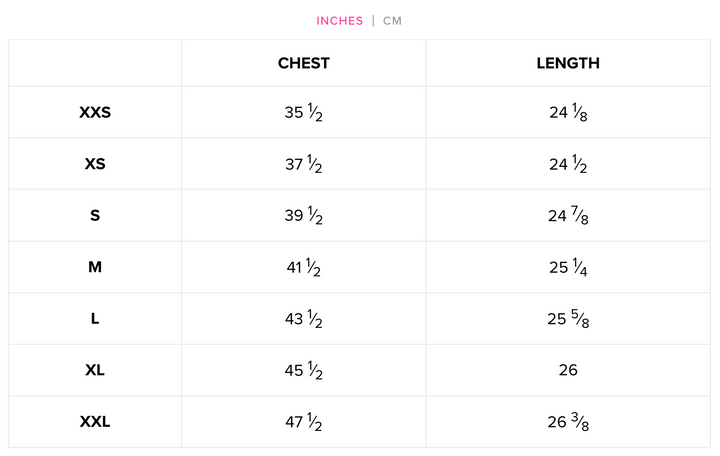This screenshot has height=456, width=720.
Task: Click the LENGTH column header
Action: pyautogui.click(x=568, y=63)
